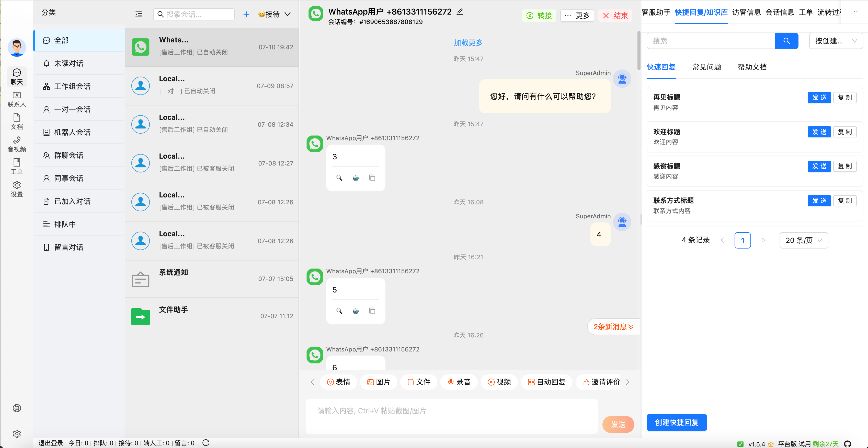This screenshot has width=868, height=448.
Task: Copy message "5" using its copy icon
Action: coord(372,311)
